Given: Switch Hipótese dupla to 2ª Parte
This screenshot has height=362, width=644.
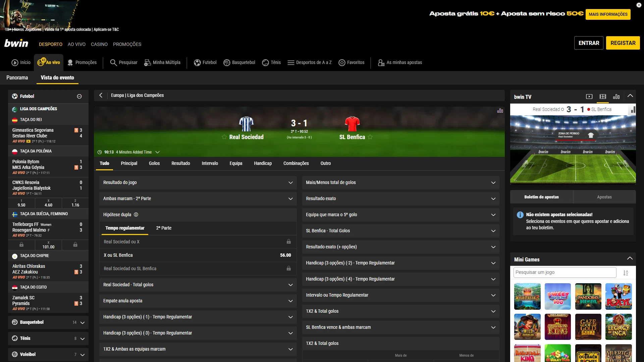Looking at the screenshot, I should click(x=164, y=228).
